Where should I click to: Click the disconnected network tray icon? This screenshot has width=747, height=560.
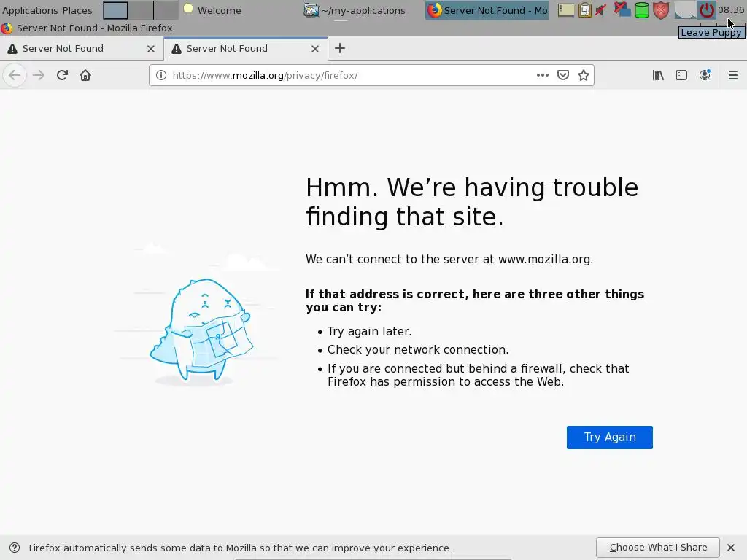click(622, 9)
